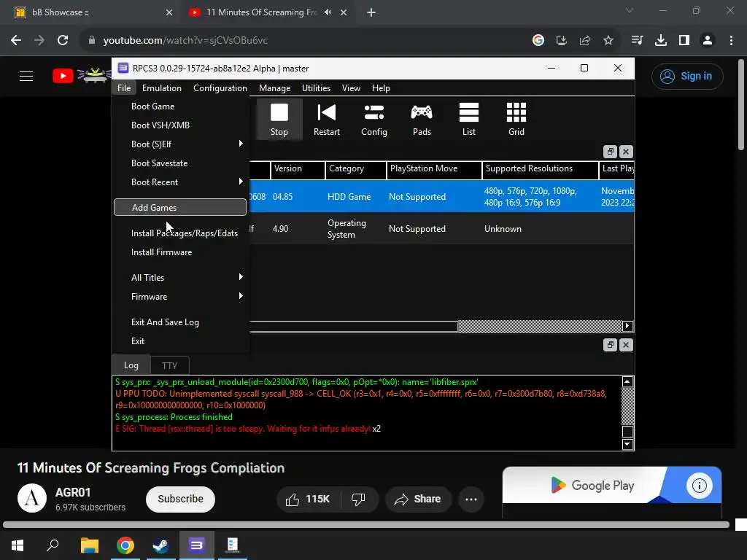Open the Chrome tab search dropdown chevron
The width and height of the screenshot is (747, 560).
point(630,10)
